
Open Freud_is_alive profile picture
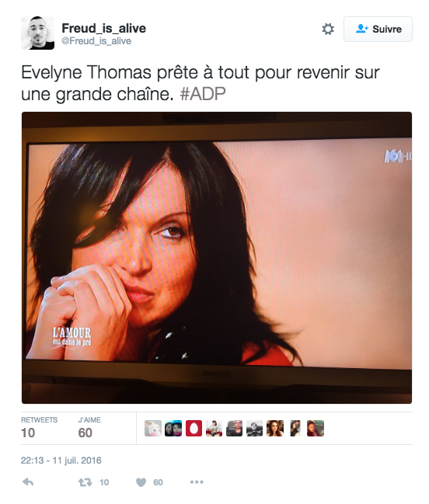[x=37, y=33]
